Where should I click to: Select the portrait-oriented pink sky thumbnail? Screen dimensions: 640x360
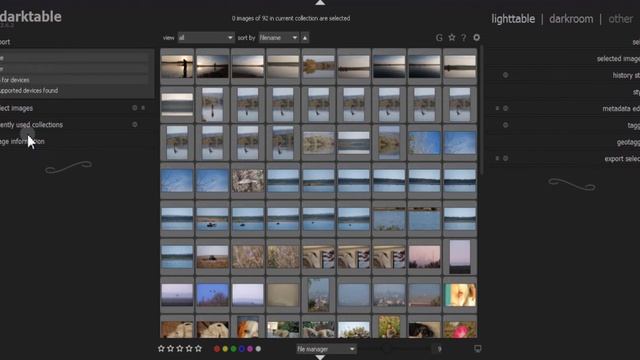click(x=460, y=257)
